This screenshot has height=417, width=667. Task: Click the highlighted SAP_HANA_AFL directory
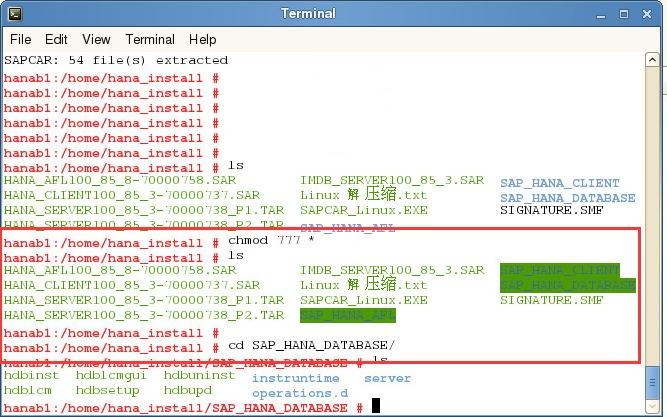coord(348,315)
